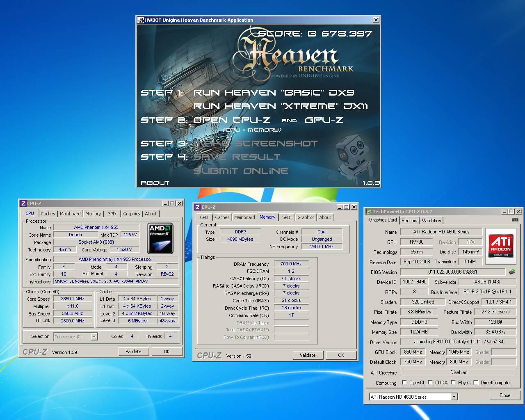Click the Core Speed 3850.1 MHz field
Viewport: 525px width, 420px height.
tap(72, 299)
